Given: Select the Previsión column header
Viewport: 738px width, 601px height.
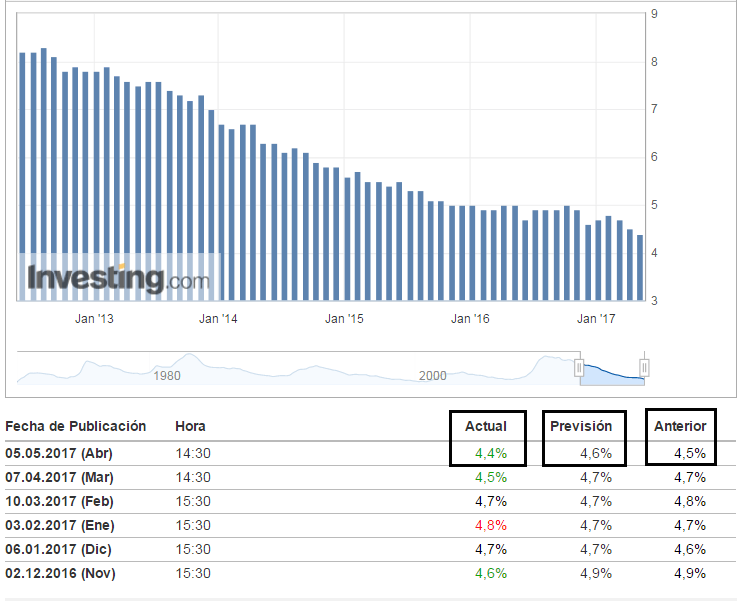Looking at the screenshot, I should pyautogui.click(x=581, y=426).
